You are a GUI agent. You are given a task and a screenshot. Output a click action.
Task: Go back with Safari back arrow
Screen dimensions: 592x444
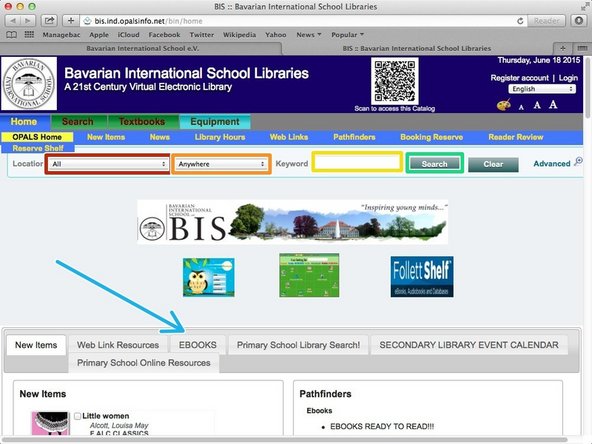coord(12,21)
